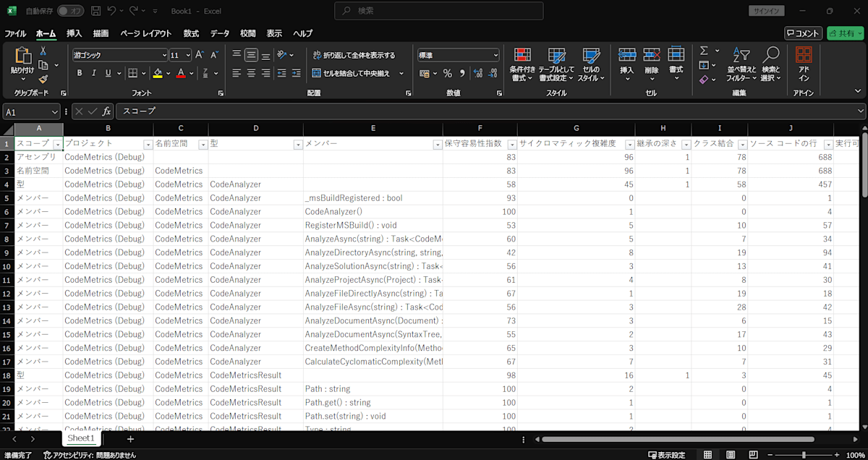Switch to the 挿入 ribbon tab
The image size is (868, 460).
tap(75, 33)
